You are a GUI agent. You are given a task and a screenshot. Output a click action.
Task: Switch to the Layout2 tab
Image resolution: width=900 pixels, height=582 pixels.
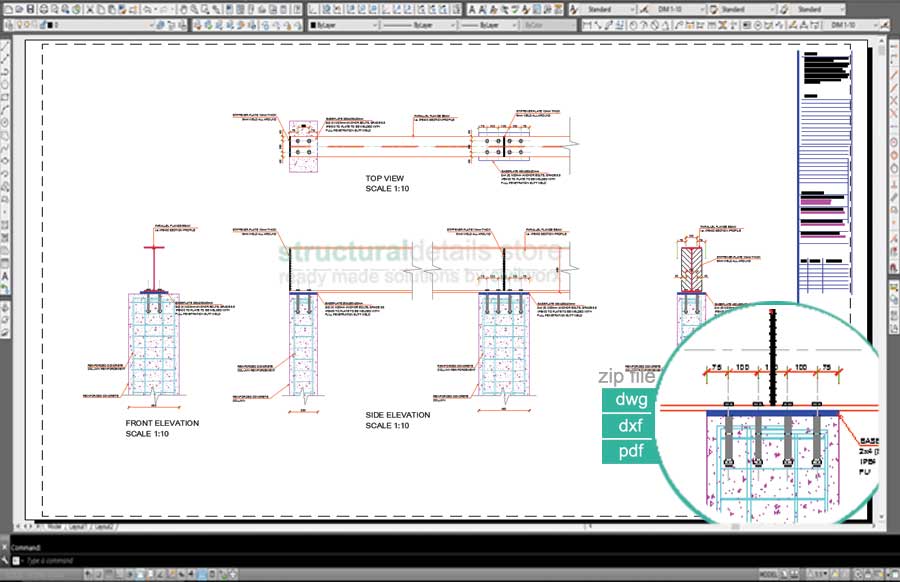coord(102,525)
